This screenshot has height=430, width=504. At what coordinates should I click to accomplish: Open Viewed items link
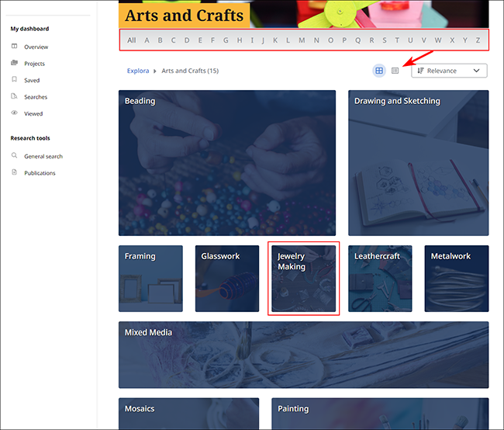coord(33,114)
